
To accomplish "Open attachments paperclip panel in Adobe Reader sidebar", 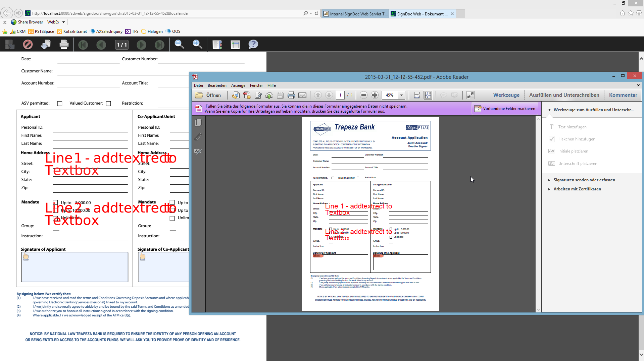I will tap(198, 137).
